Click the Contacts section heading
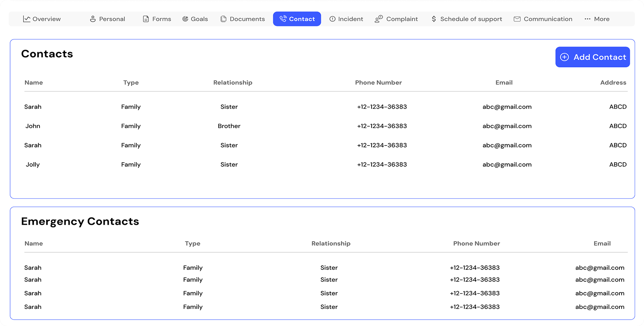The height and width of the screenshot is (326, 644). pyautogui.click(x=47, y=54)
